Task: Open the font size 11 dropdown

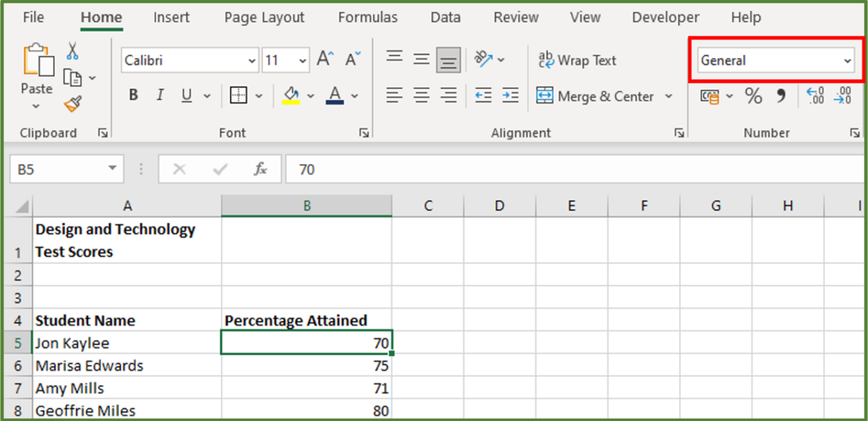Action: (x=302, y=61)
